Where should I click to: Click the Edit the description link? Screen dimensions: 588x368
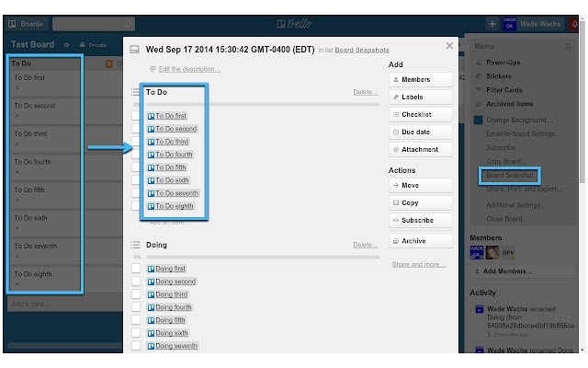tap(189, 69)
